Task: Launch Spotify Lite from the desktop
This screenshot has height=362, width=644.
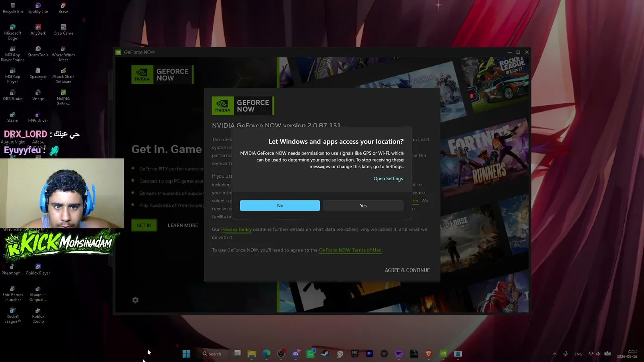Action: tap(38, 8)
